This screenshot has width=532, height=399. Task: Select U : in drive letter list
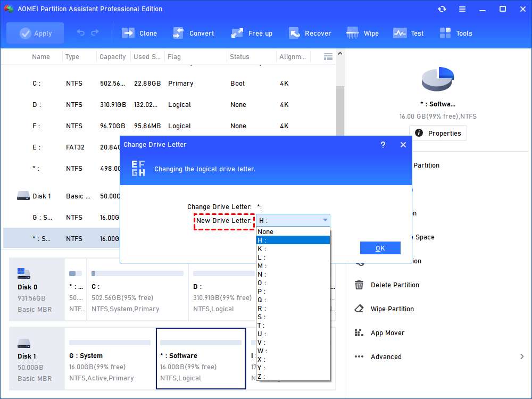coord(293,334)
